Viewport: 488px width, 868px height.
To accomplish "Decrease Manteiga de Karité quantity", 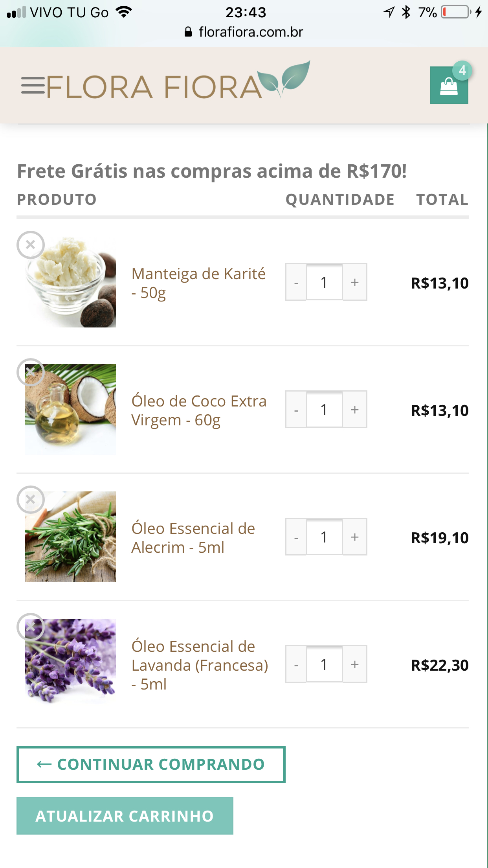I will (296, 282).
